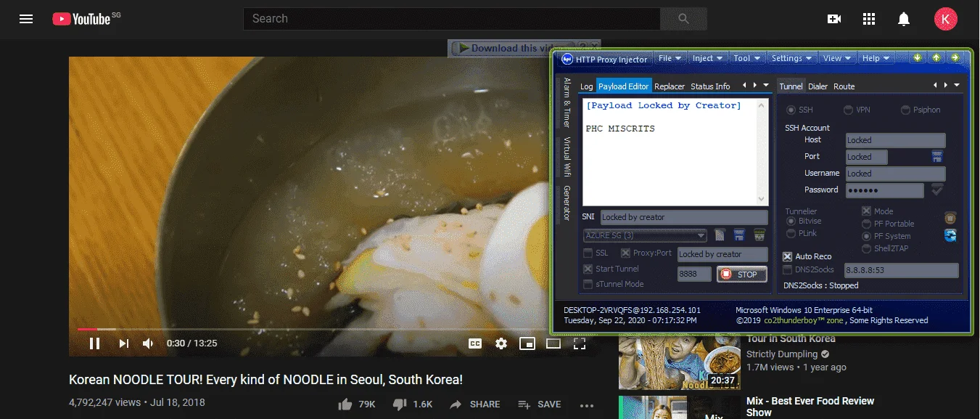Open Mix - Best Ever Food Review Show
This screenshot has height=419, width=980.
click(810, 406)
